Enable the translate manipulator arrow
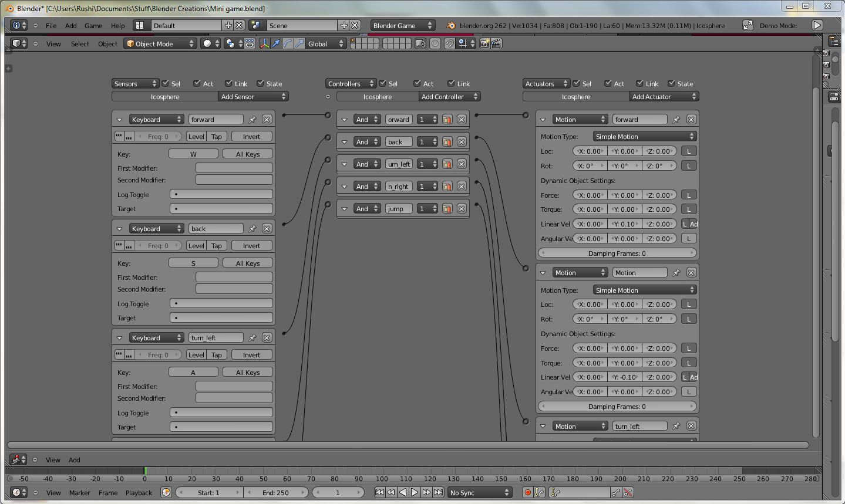 (276, 43)
